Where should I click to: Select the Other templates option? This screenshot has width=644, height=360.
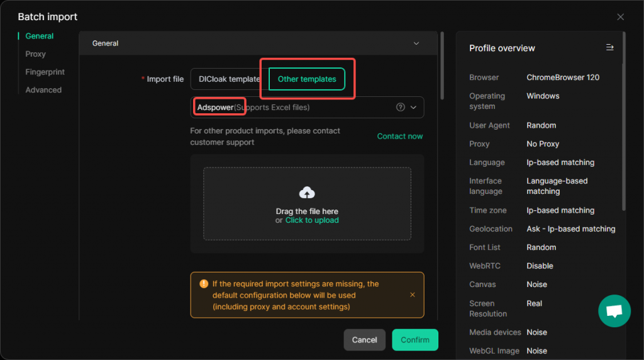pos(307,79)
